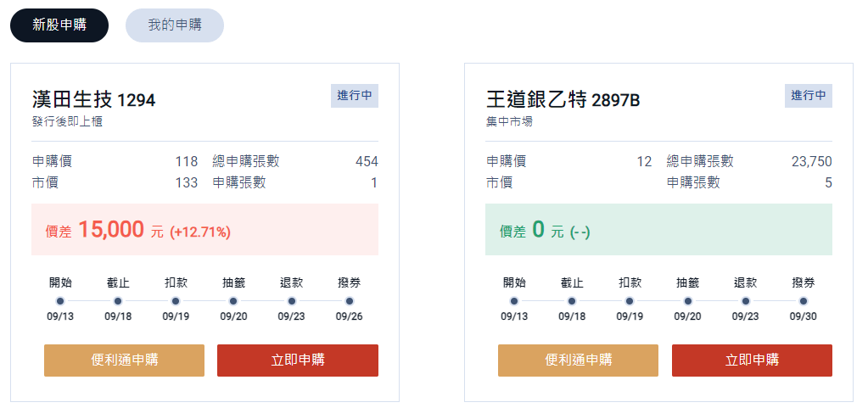
Task: Click the 價差 0 元 amount
Action: coord(531,230)
